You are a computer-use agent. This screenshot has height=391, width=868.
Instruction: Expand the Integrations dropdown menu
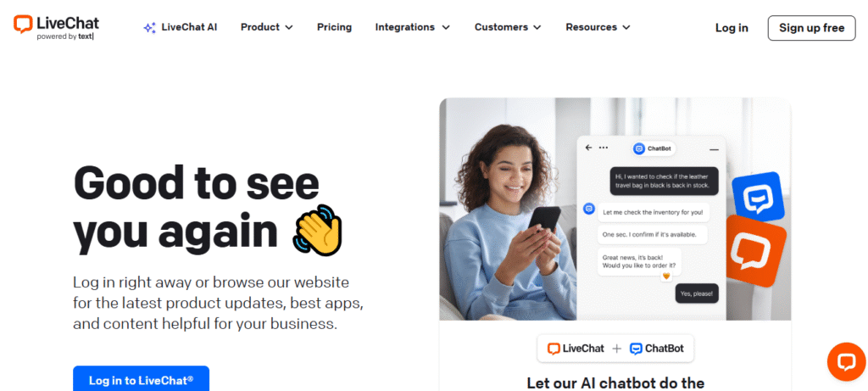click(413, 27)
